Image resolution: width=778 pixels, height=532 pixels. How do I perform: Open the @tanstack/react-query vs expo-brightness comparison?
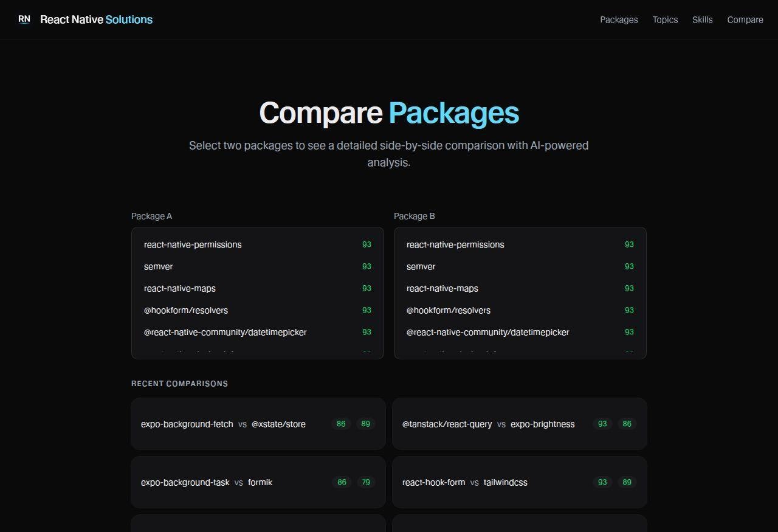(520, 424)
